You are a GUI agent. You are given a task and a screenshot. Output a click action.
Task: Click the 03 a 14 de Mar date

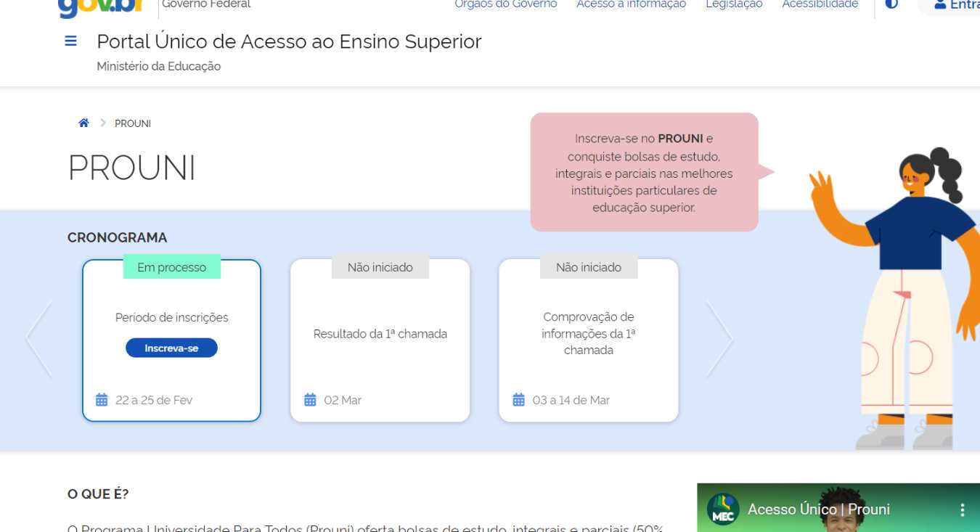click(571, 400)
